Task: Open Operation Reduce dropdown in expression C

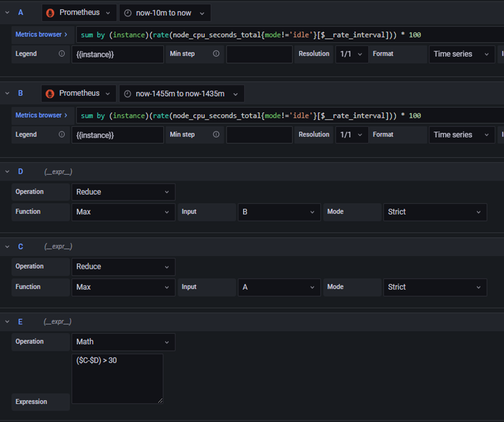Action: (x=124, y=267)
